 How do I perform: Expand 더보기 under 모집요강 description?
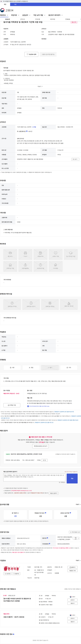[40, 86]
